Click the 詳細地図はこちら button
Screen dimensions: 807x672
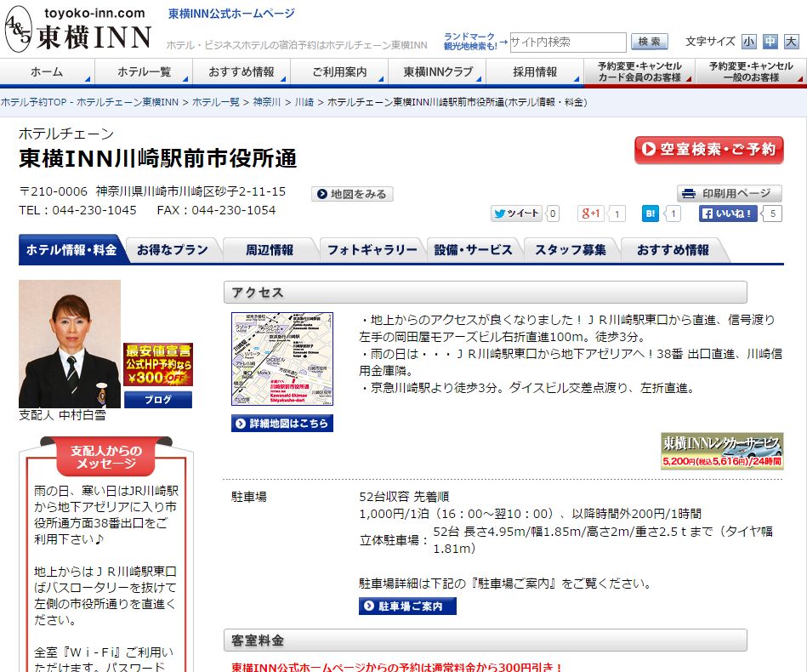point(282,424)
